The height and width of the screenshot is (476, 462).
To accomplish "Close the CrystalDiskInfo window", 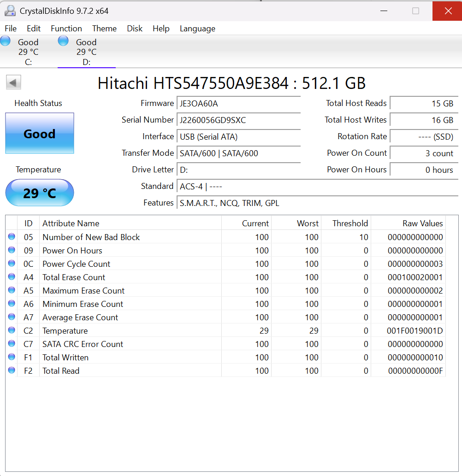I will [x=448, y=11].
